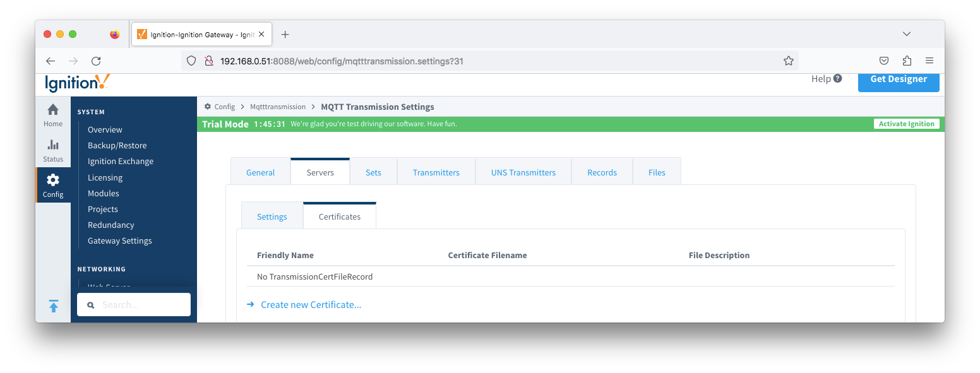Switch to the Sets tab
Screen dimensions: 980x373
point(373,172)
